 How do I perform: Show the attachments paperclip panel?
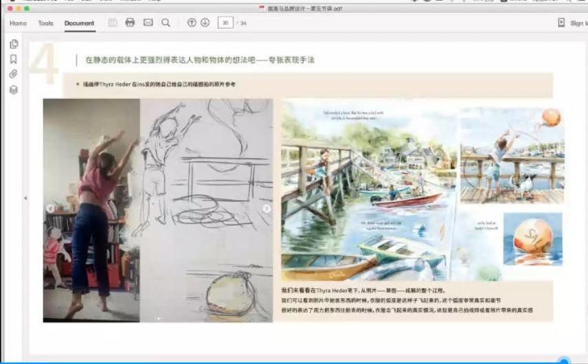click(x=14, y=74)
